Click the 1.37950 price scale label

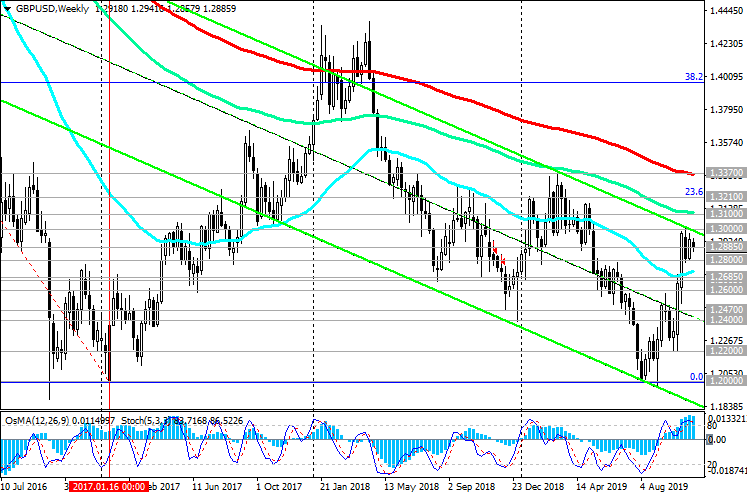(727, 109)
